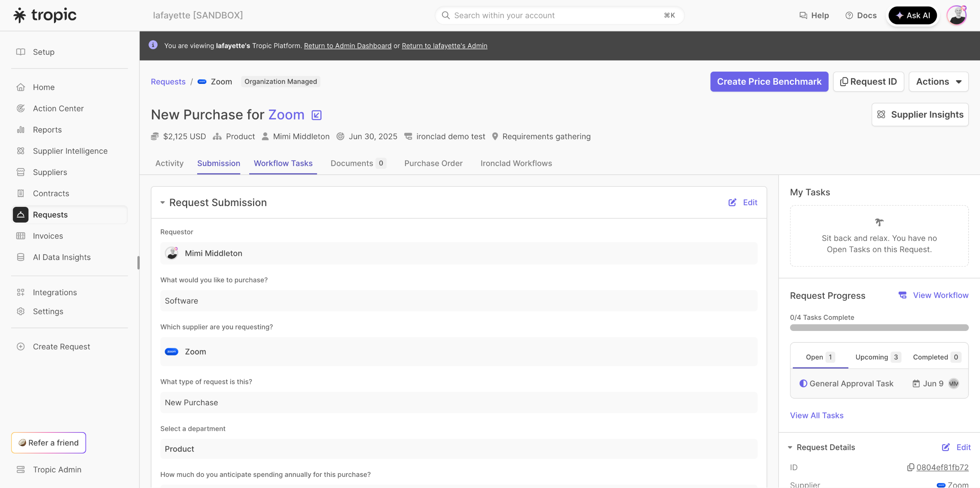
Task: Follow the Return to Admin Dashboard link
Action: pos(348,46)
